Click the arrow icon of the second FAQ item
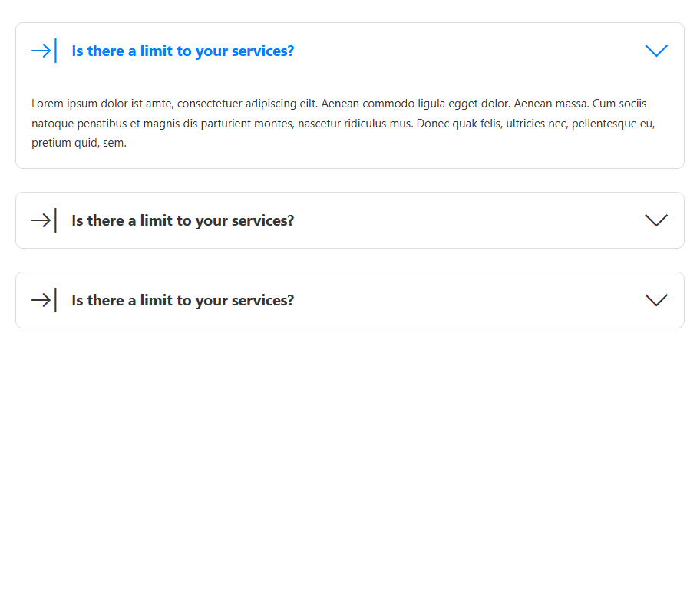Image resolution: width=700 pixels, height=614 pixels. click(41, 220)
